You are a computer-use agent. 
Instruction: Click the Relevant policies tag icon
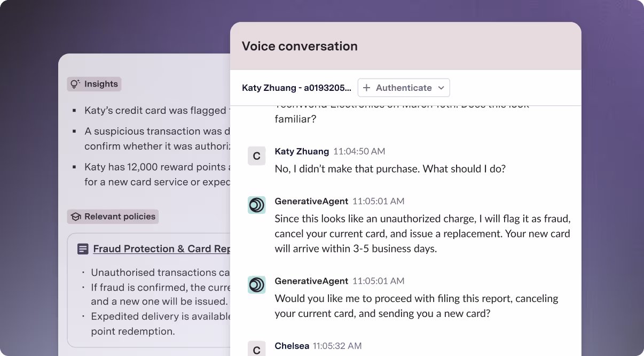pyautogui.click(x=76, y=216)
